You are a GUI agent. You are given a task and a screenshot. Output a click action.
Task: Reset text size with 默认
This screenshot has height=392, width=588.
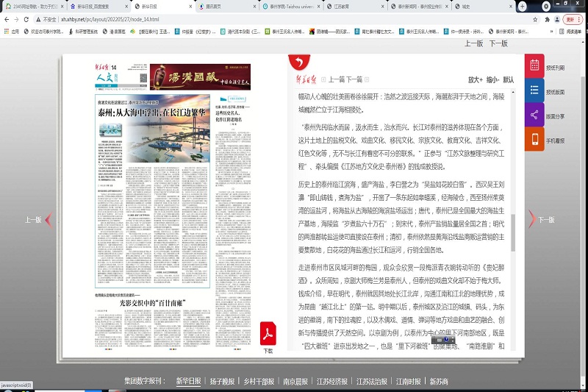[x=509, y=79]
